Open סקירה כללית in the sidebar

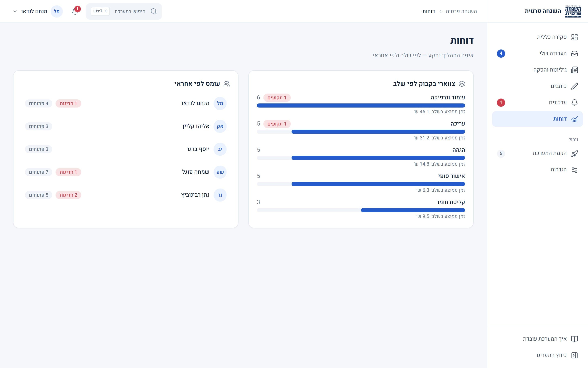tap(537, 37)
